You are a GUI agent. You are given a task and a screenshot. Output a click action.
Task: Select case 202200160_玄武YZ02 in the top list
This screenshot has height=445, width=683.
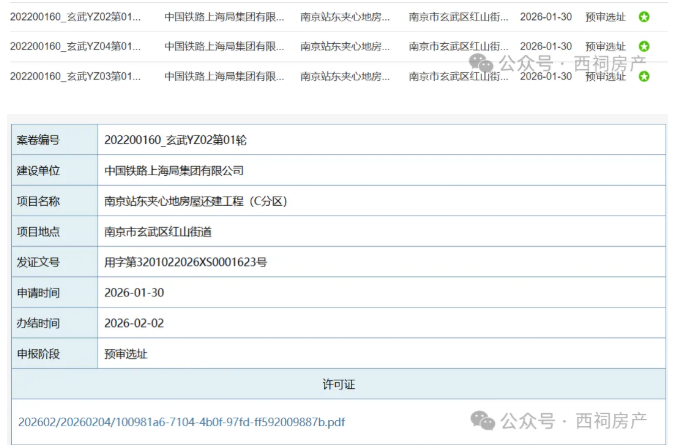[x=75, y=17]
